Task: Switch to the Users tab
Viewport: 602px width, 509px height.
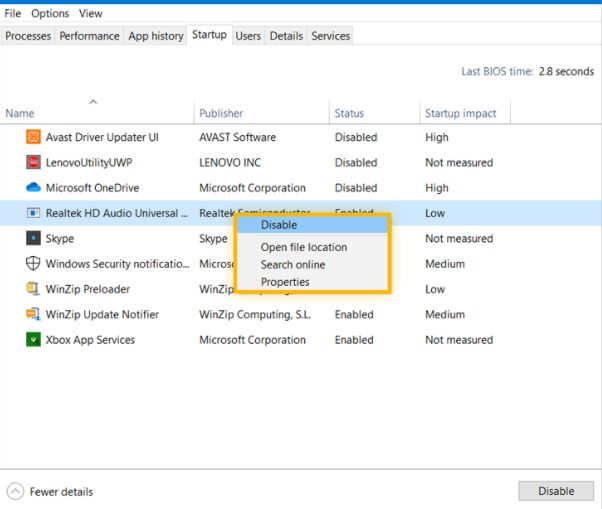Action: (x=248, y=36)
